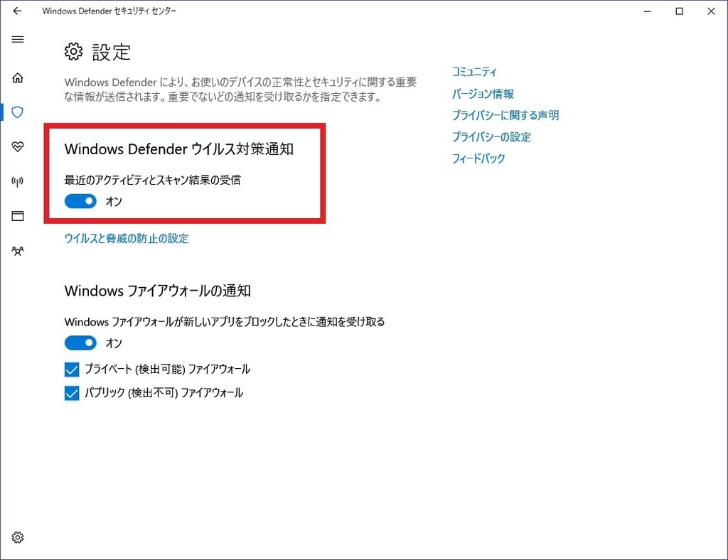Open the フィードバック link
728x560 pixels.
pyautogui.click(x=478, y=158)
